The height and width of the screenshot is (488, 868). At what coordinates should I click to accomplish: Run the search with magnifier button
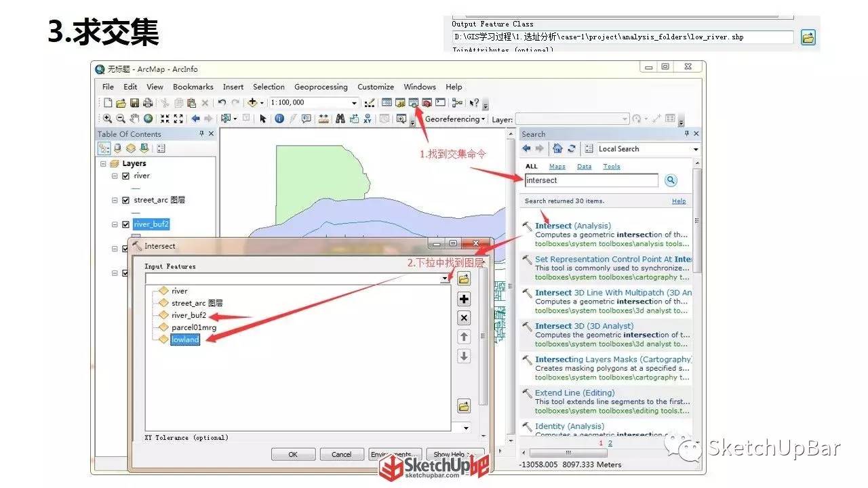tap(671, 180)
